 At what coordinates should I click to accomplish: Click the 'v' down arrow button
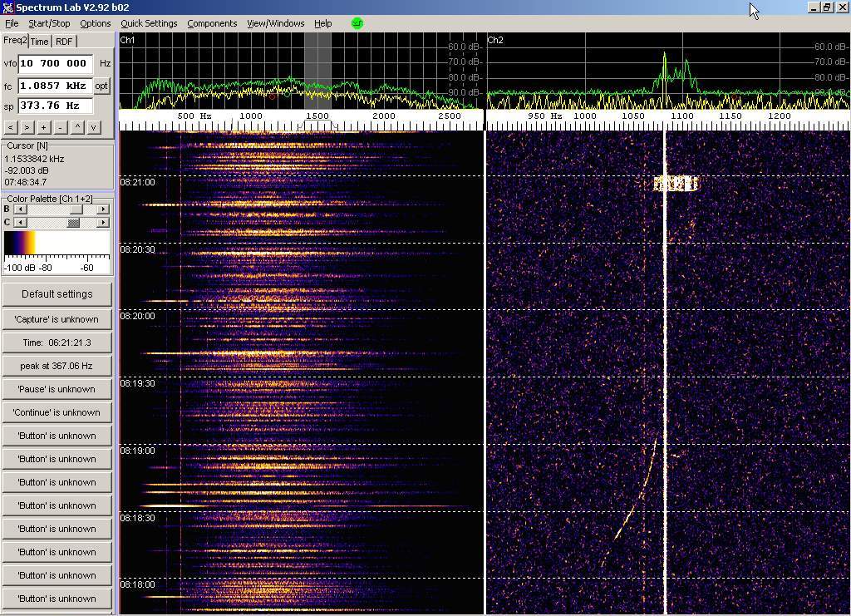coord(94,127)
